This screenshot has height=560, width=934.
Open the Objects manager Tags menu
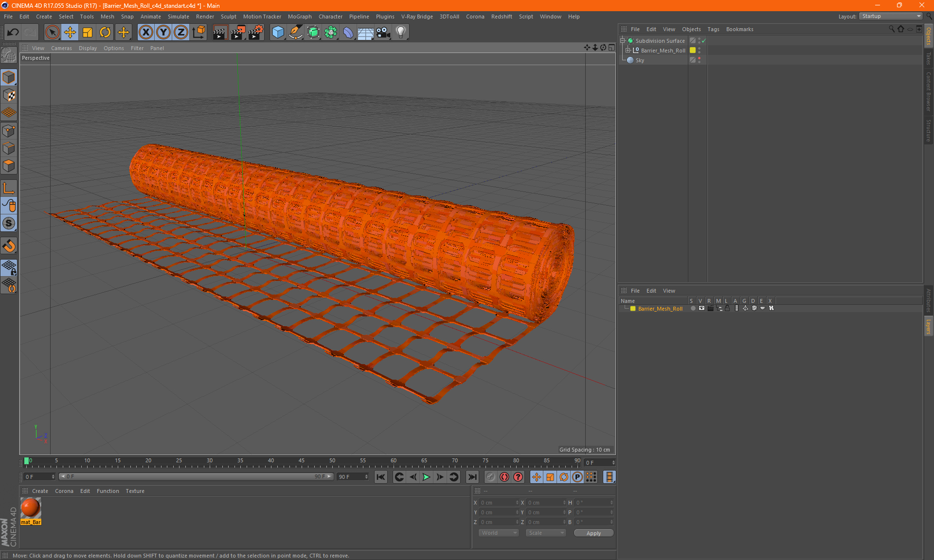(713, 29)
